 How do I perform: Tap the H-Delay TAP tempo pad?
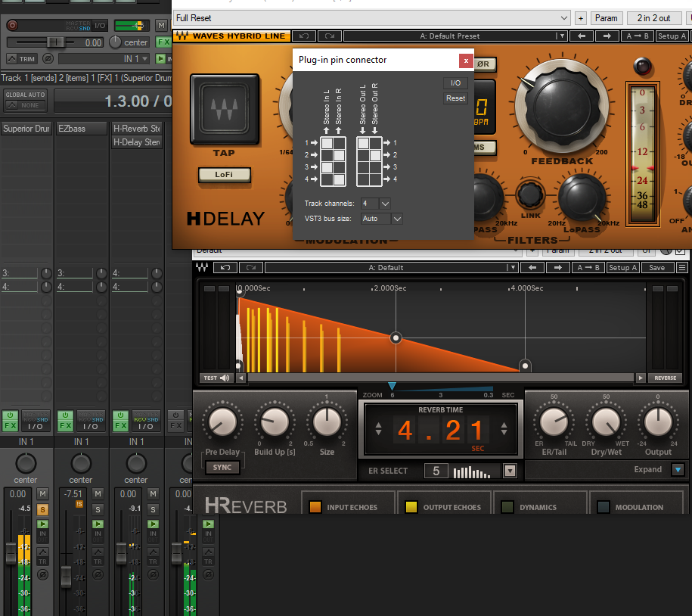225,109
